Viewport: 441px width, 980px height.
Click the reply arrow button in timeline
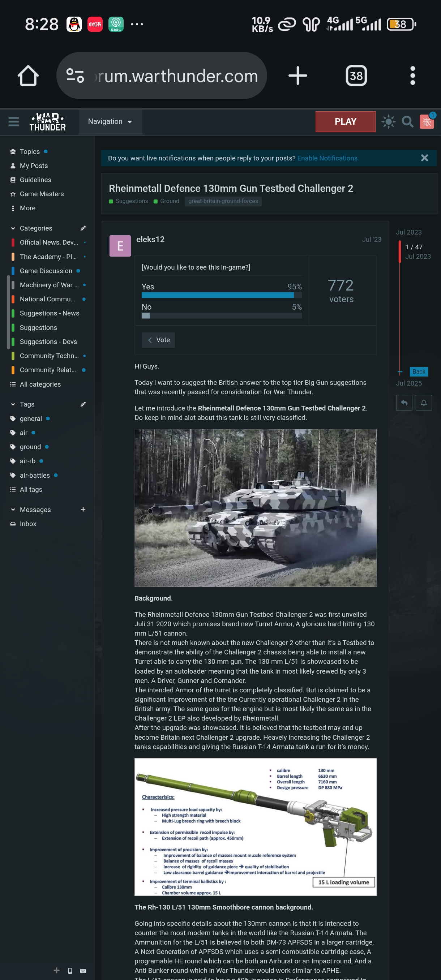click(x=404, y=403)
